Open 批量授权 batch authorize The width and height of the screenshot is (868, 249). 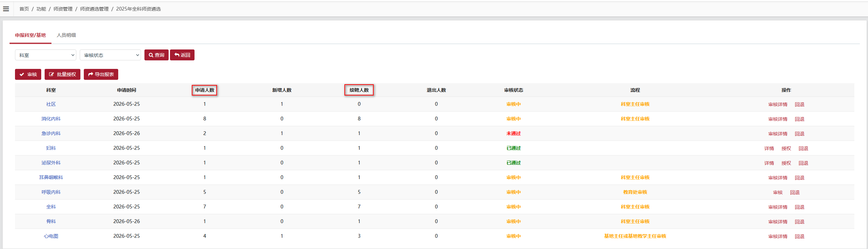(x=62, y=74)
